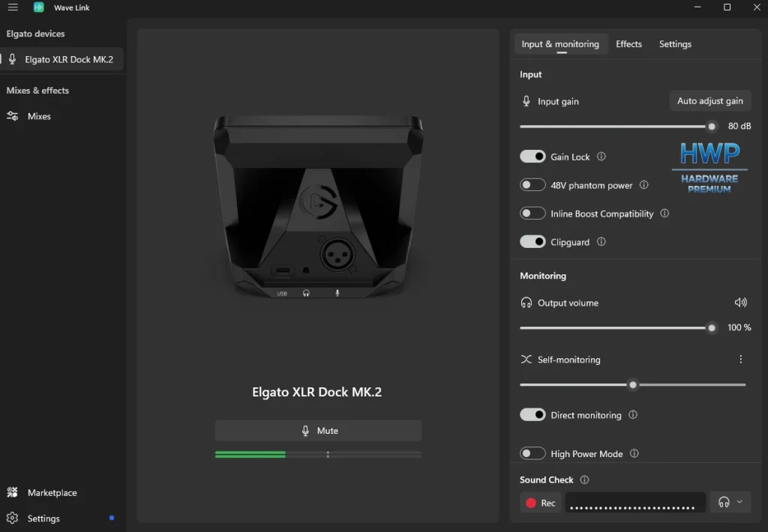
Task: Open the Settings tab in right panel
Action: 675,44
